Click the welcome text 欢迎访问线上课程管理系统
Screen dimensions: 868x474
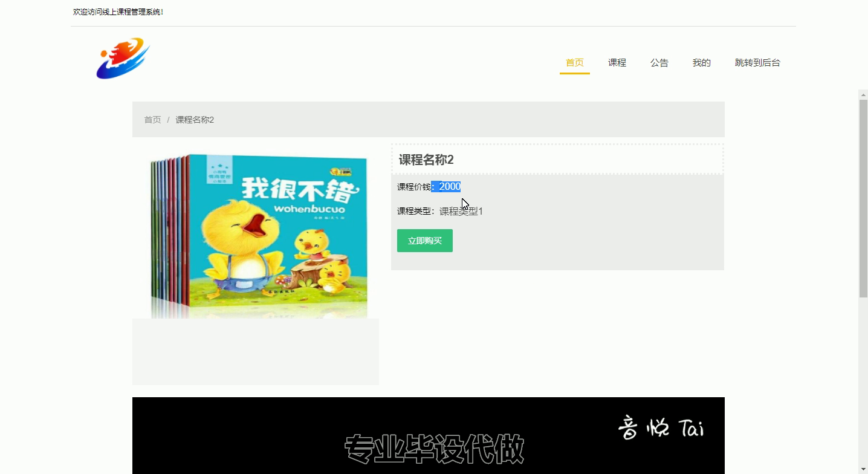118,12
